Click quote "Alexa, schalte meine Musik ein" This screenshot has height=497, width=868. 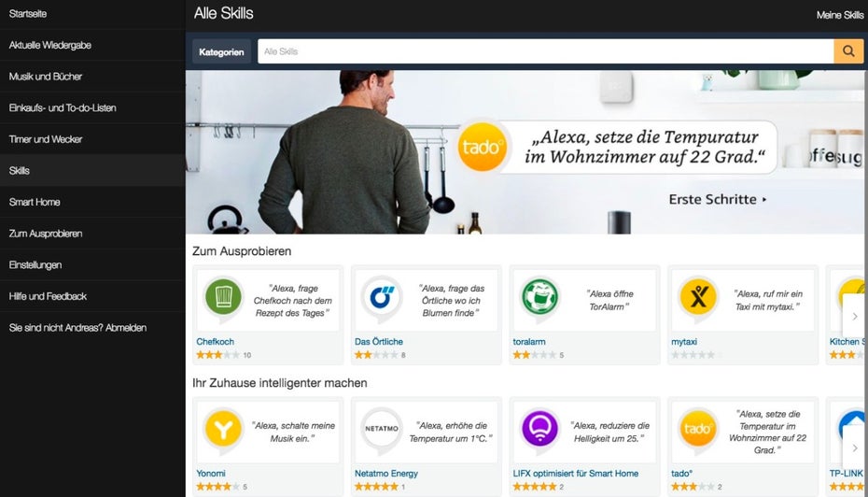(293, 433)
